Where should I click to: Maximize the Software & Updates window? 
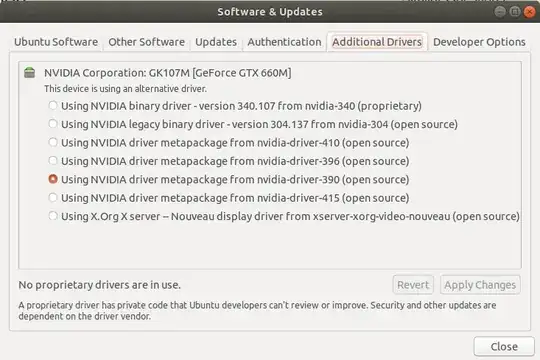tap(515, 12)
